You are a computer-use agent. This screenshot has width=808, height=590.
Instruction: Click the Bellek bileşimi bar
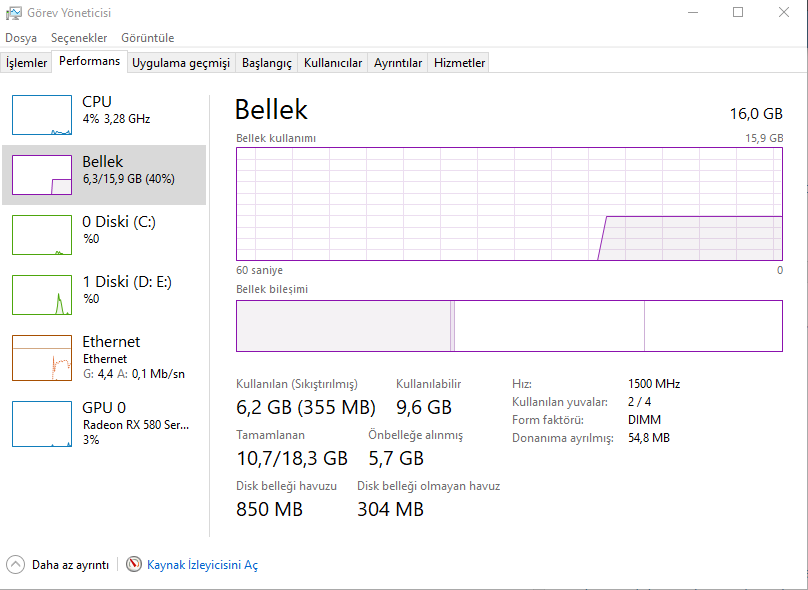509,326
